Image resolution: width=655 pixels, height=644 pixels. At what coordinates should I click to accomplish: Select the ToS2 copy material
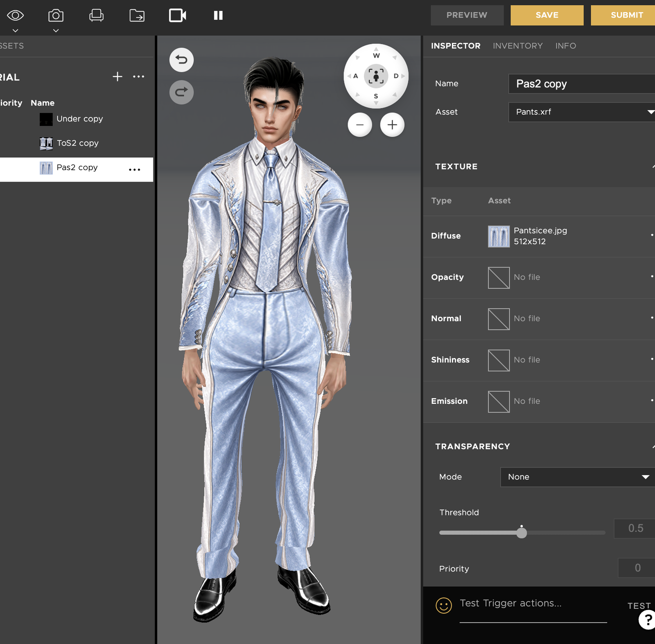pyautogui.click(x=77, y=143)
